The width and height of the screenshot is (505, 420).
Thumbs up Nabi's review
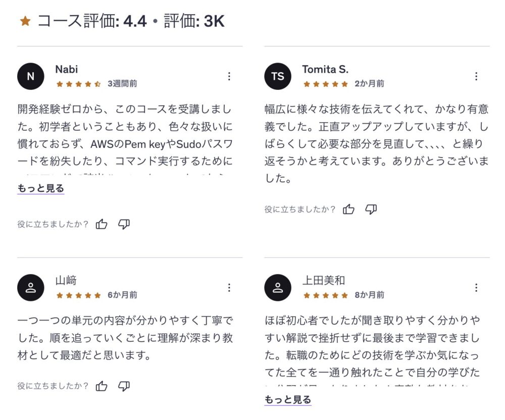[102, 224]
